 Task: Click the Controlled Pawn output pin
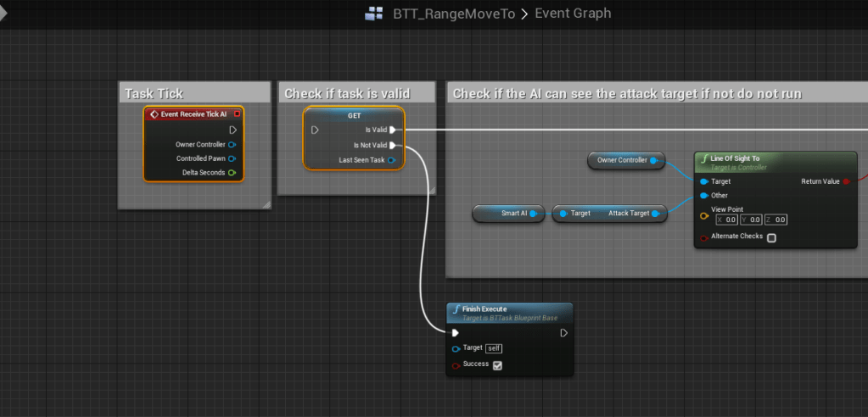pyautogui.click(x=232, y=158)
